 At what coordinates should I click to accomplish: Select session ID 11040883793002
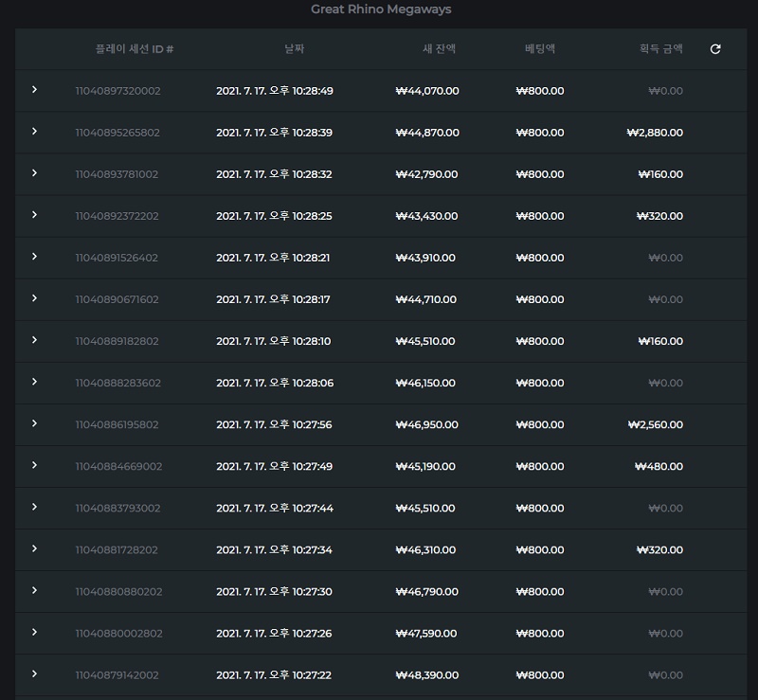coord(117,508)
